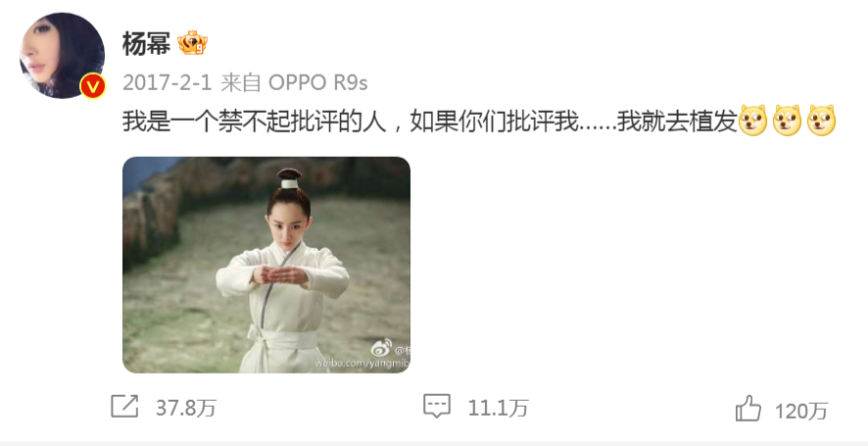The height and width of the screenshot is (446, 868).
Task: Click the second doge emoji
Action: pos(788,121)
